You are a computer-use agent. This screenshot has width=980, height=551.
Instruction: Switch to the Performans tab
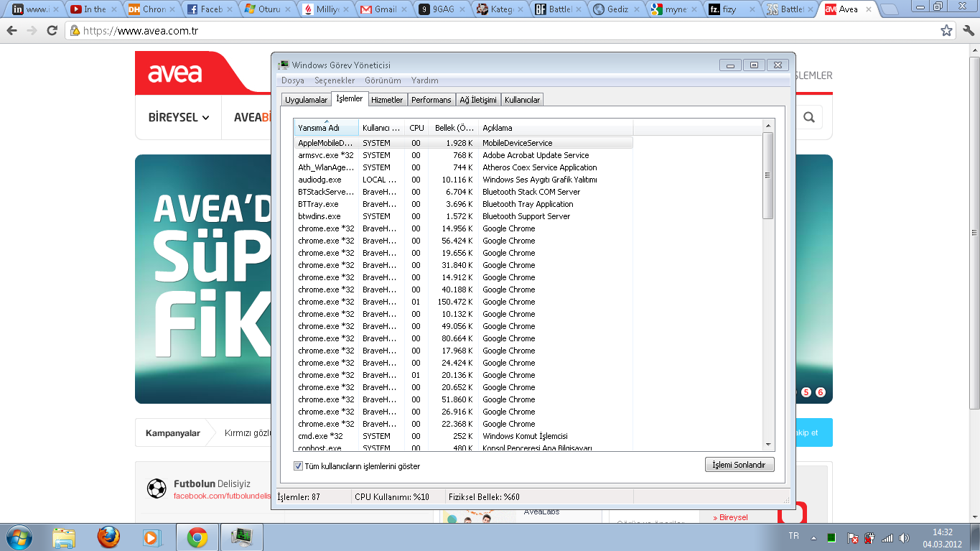(x=431, y=100)
